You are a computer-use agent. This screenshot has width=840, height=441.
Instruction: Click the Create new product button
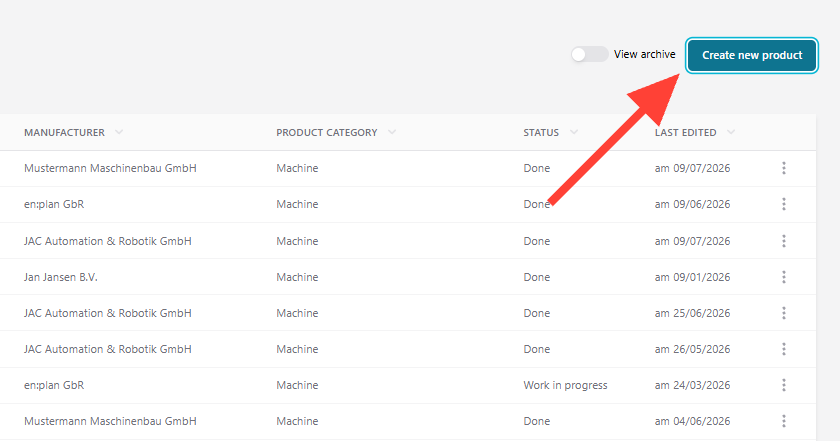click(752, 55)
